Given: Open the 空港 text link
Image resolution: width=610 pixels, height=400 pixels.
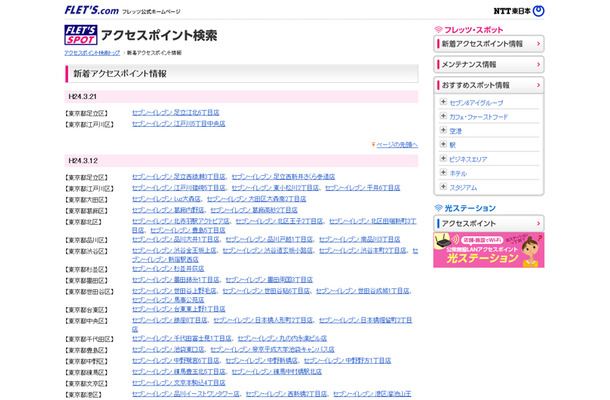Looking at the screenshot, I should click(456, 131).
